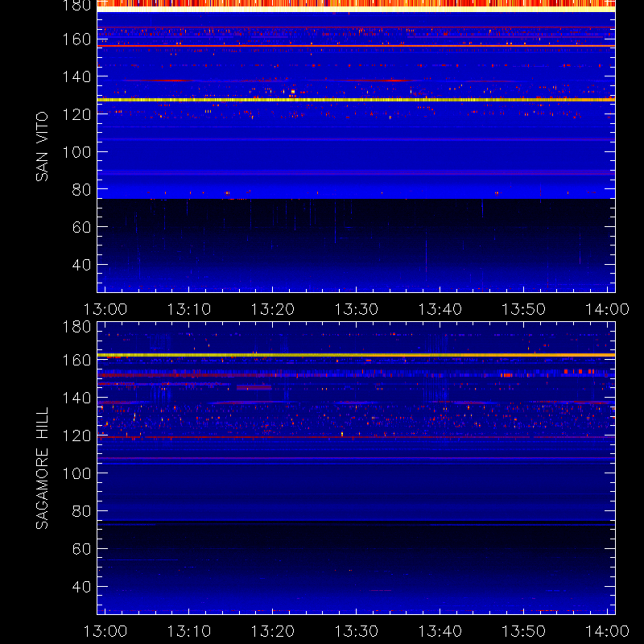
Task: Select the 40 frequency label on Sagamore Hill plot
Action: [x=81, y=587]
